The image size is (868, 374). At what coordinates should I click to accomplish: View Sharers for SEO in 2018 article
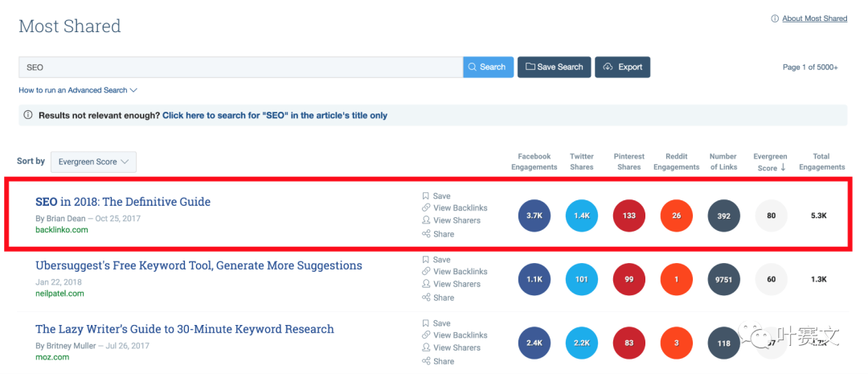(451, 220)
